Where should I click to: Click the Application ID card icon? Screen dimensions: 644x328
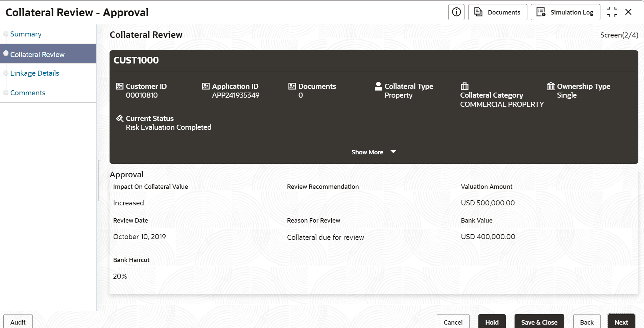(206, 86)
